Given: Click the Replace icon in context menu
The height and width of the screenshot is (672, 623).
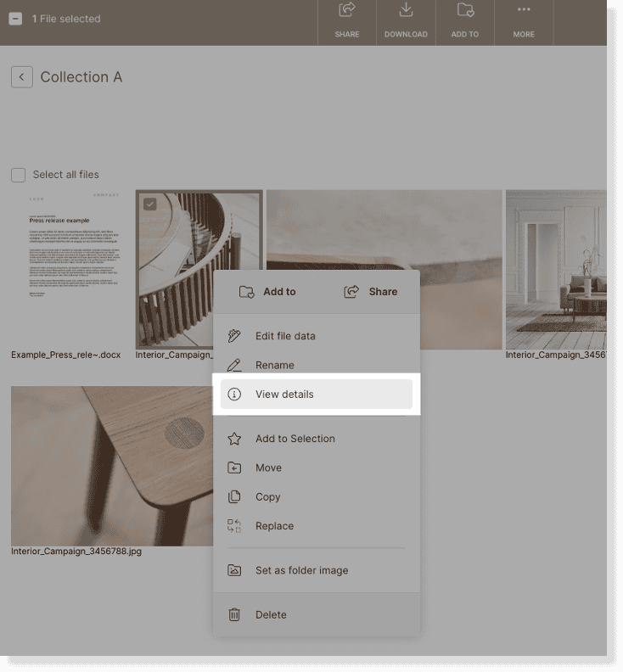Looking at the screenshot, I should coord(235,526).
